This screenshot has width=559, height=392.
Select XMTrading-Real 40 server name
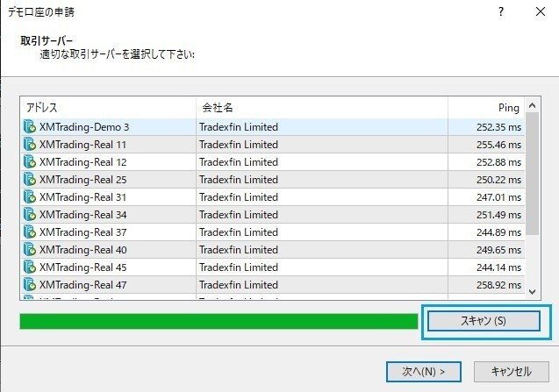tap(82, 249)
